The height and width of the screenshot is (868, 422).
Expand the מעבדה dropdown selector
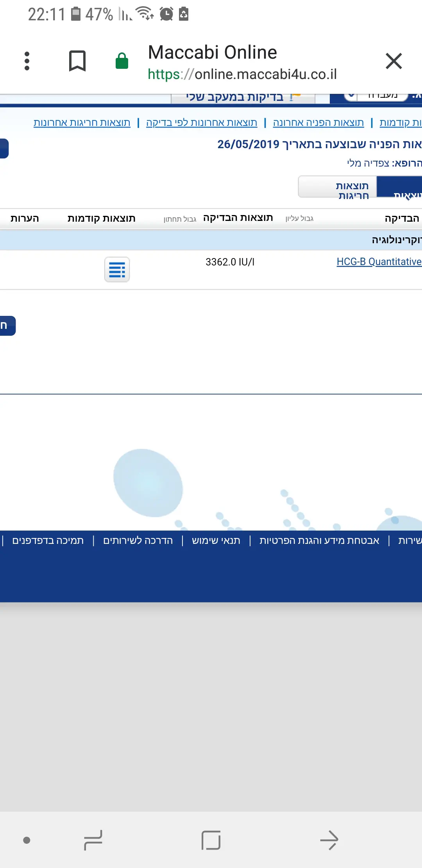click(375, 96)
